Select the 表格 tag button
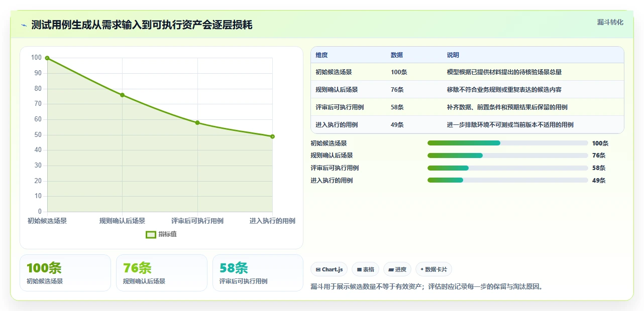Screen dimensions: 644x311 tap(365, 269)
